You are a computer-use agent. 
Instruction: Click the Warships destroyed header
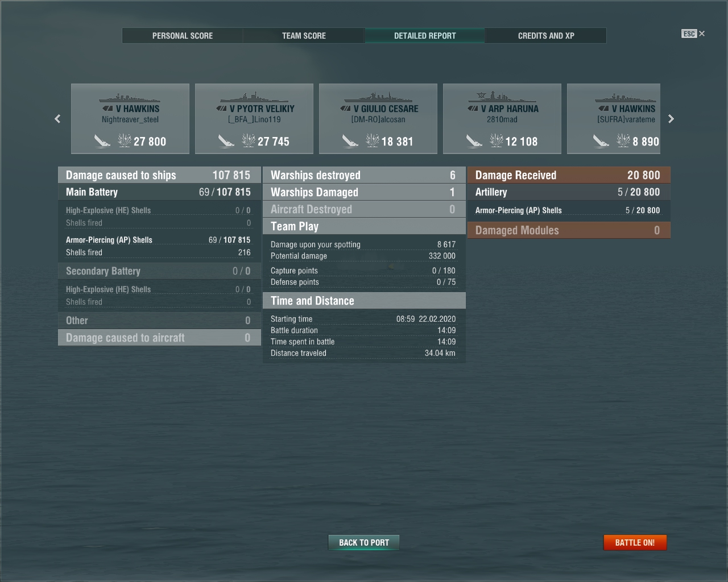(364, 175)
